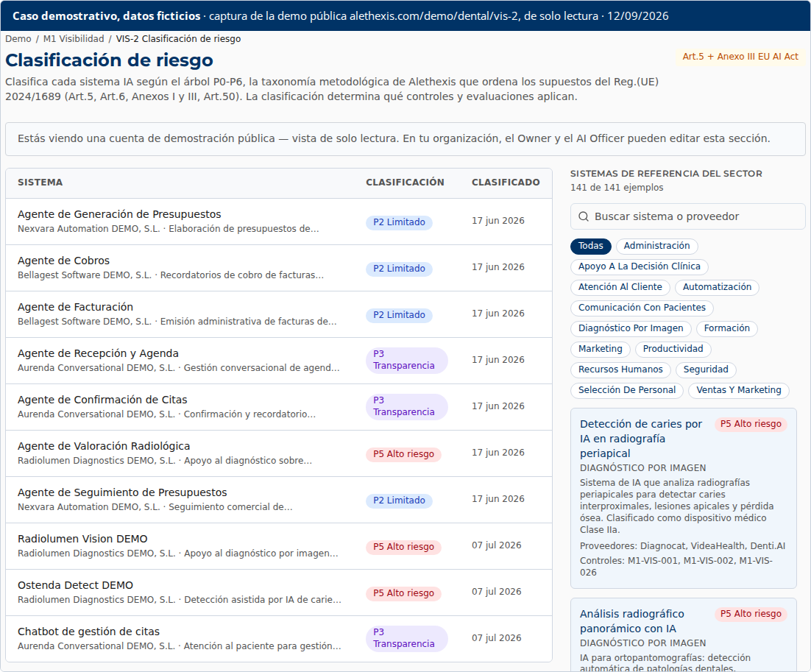
Task: Toggle the Automatización filter chip
Action: [x=717, y=287]
